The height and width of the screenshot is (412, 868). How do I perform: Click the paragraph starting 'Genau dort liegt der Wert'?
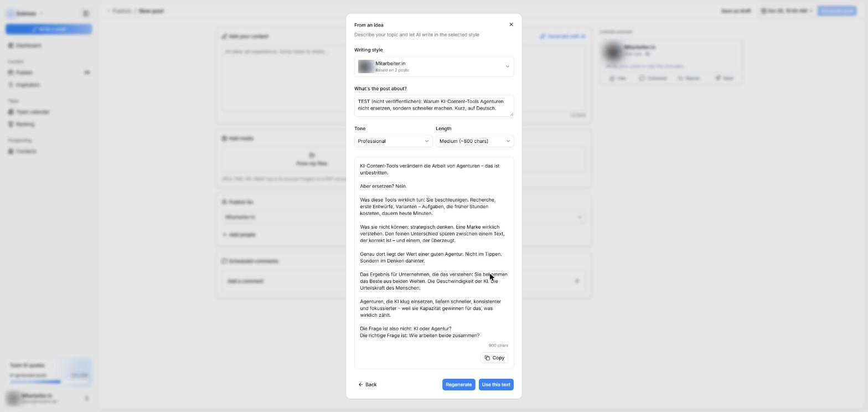(x=431, y=257)
